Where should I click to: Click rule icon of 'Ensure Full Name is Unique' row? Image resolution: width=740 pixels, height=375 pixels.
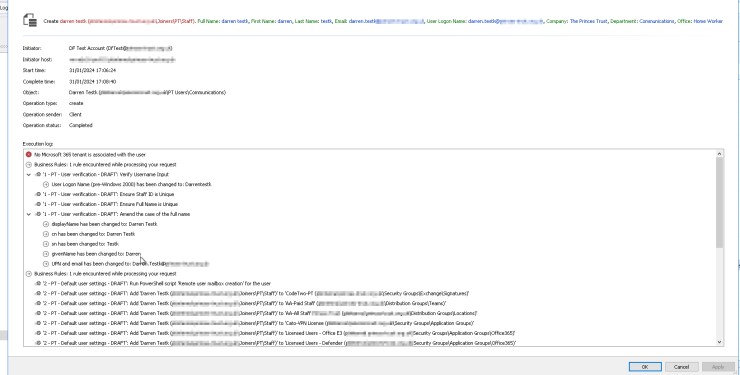pyautogui.click(x=37, y=204)
